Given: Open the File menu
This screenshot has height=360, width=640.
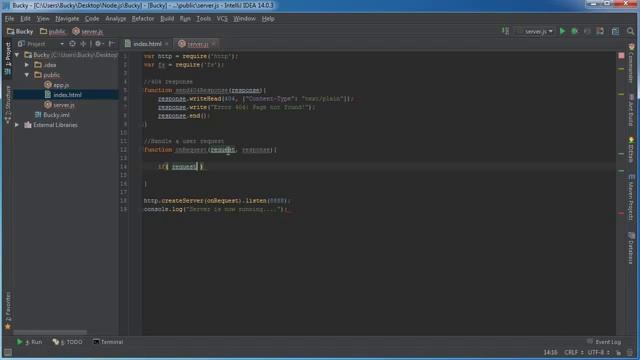Looking at the screenshot, I should click(x=9, y=19).
